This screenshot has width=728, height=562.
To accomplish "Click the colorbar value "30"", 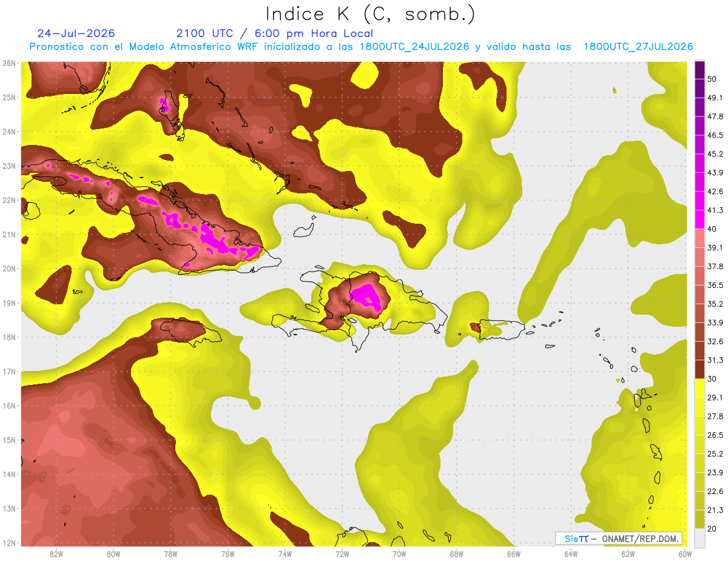I will (713, 379).
